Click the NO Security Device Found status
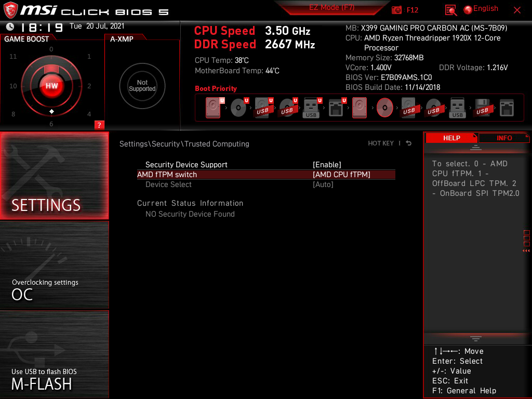The width and height of the screenshot is (532, 399). (x=190, y=214)
